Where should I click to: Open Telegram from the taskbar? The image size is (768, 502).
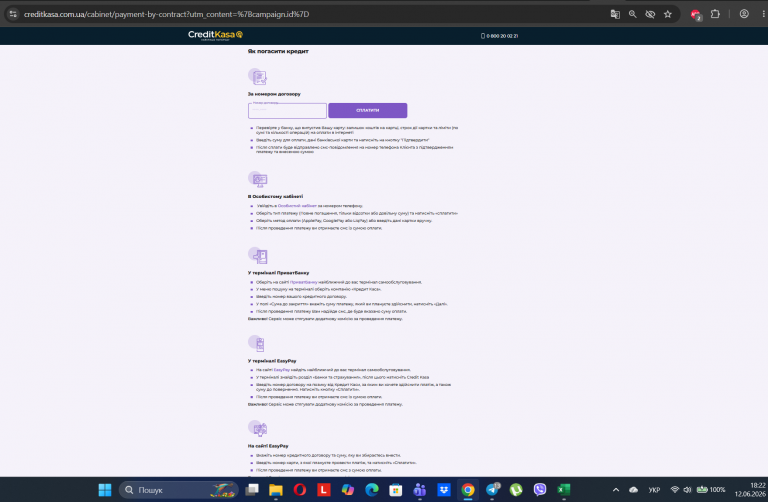pyautogui.click(x=492, y=490)
